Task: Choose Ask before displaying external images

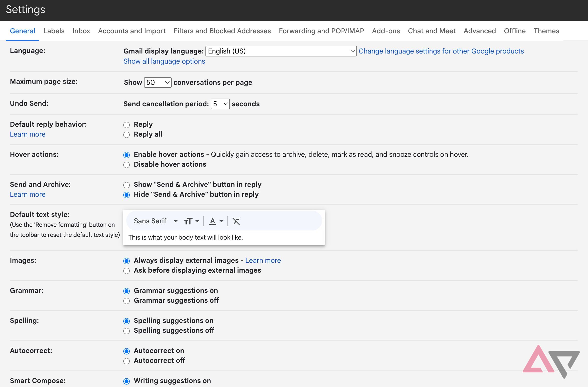Action: 127,271
